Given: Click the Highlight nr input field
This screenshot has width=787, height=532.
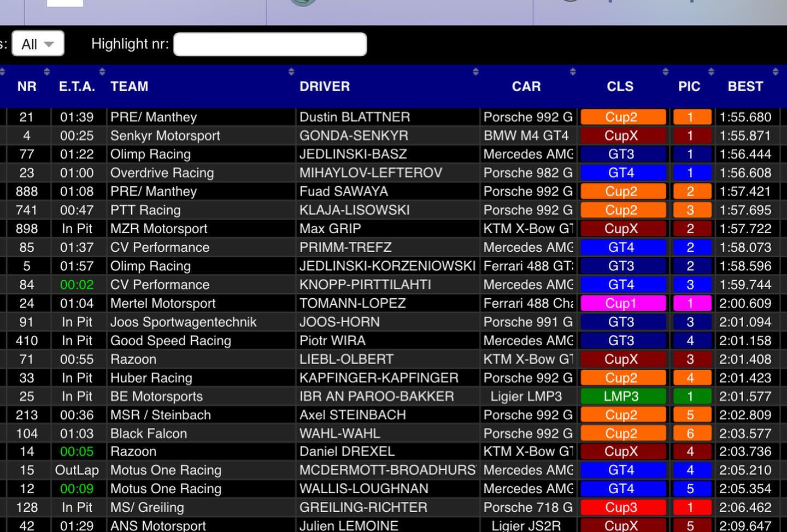Looking at the screenshot, I should click(x=270, y=44).
